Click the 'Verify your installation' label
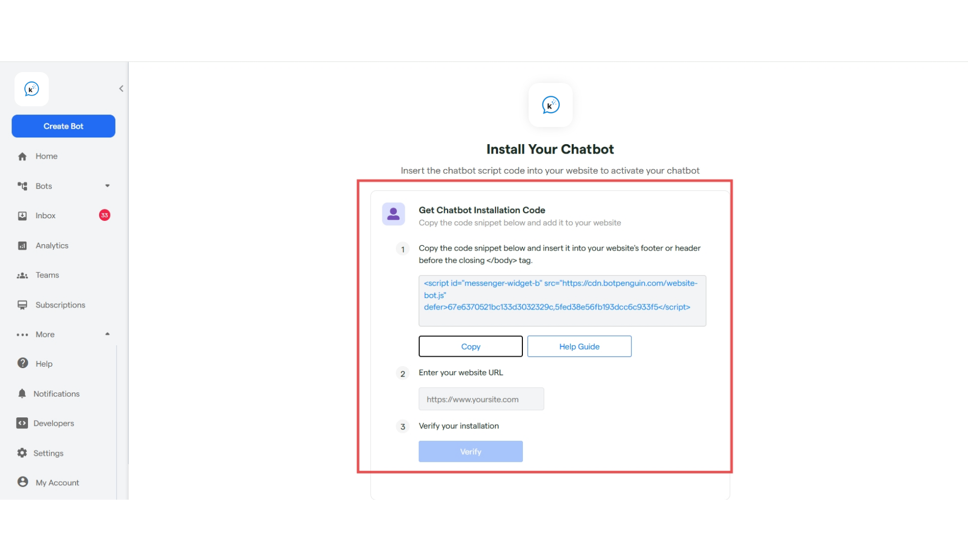This screenshot has height=560, width=968. (459, 426)
